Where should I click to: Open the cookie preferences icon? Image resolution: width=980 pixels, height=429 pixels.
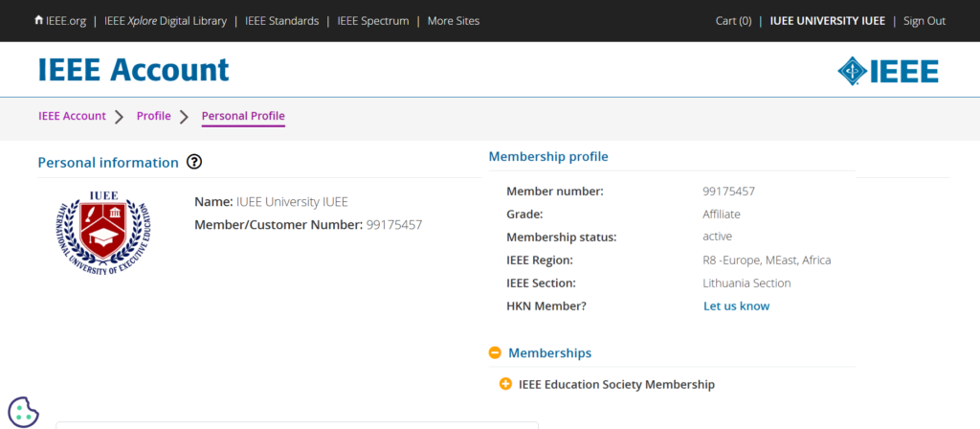pos(23,412)
